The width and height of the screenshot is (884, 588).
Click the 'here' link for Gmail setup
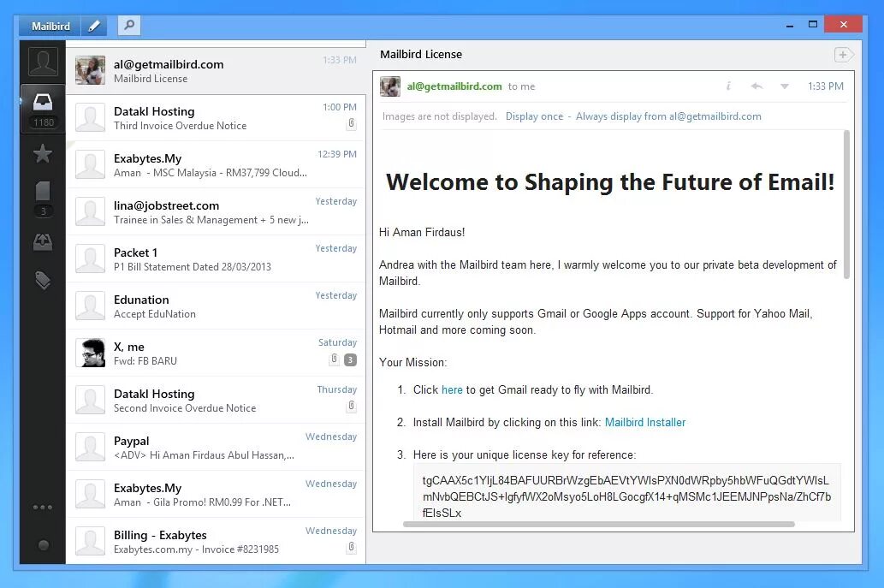click(x=452, y=389)
